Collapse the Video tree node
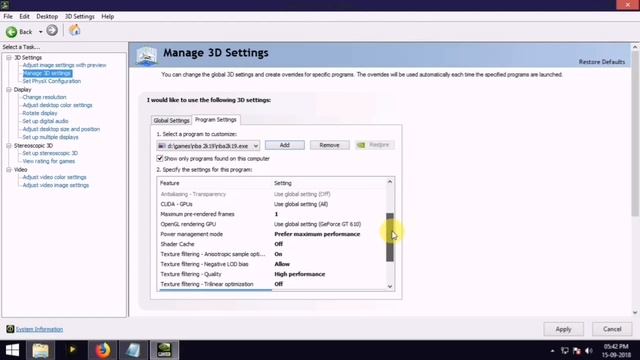640x360 pixels. click(x=9, y=169)
